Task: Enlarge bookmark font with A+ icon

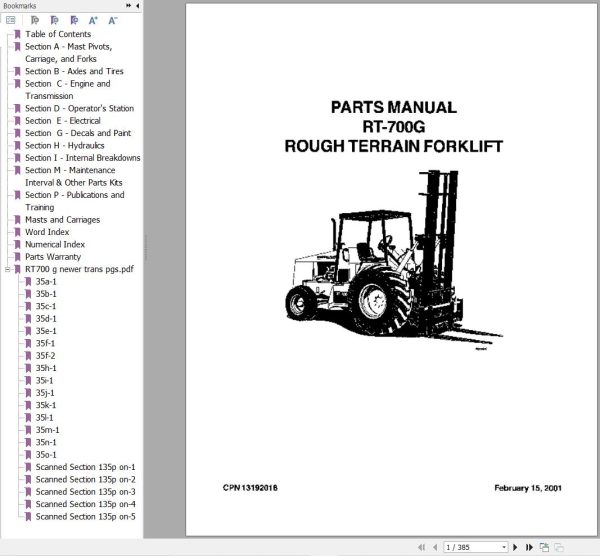Action: pyautogui.click(x=93, y=20)
